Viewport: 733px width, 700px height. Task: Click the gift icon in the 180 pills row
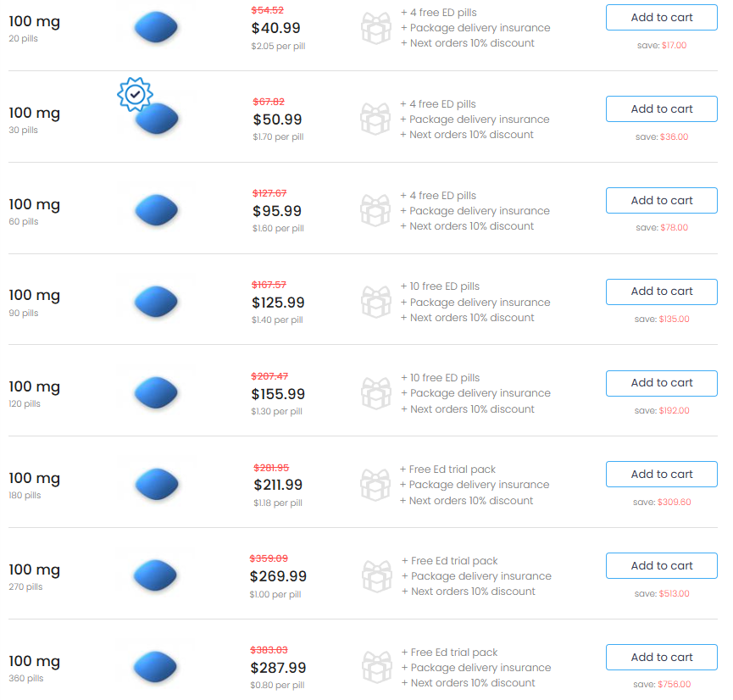pos(375,485)
